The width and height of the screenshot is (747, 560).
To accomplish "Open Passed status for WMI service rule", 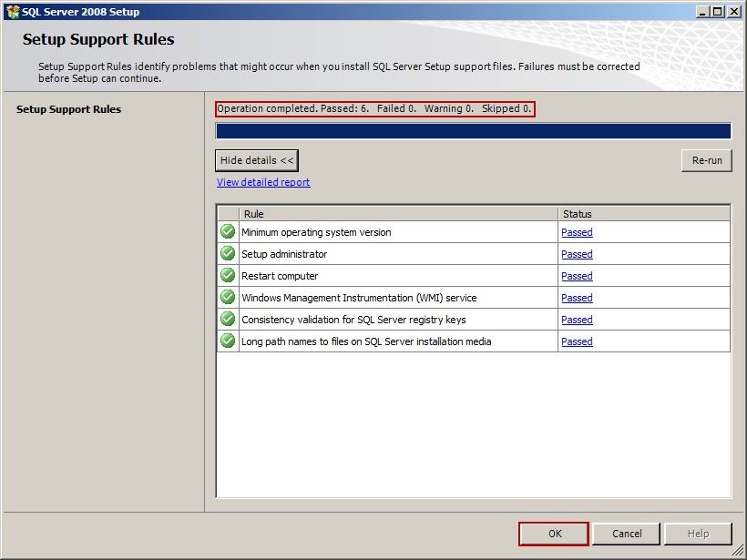I will coord(577,298).
